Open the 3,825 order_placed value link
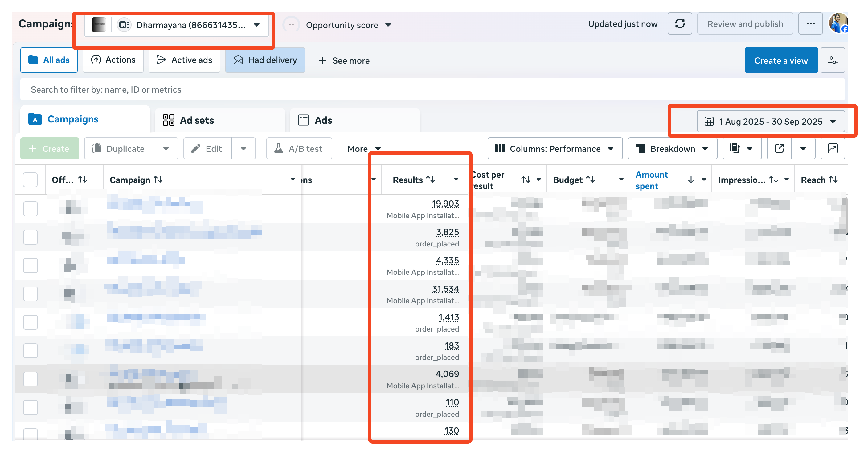The width and height of the screenshot is (868, 454). 448,232
